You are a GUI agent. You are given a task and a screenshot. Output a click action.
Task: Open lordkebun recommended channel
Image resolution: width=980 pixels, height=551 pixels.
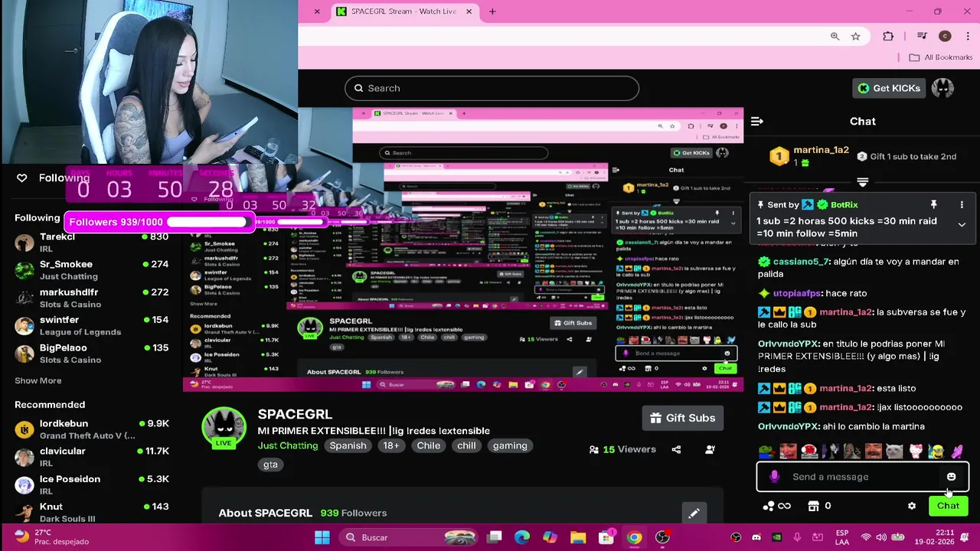click(92, 429)
